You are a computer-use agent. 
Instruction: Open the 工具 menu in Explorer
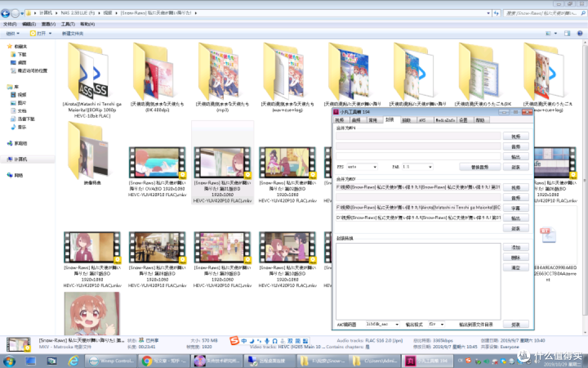68,24
